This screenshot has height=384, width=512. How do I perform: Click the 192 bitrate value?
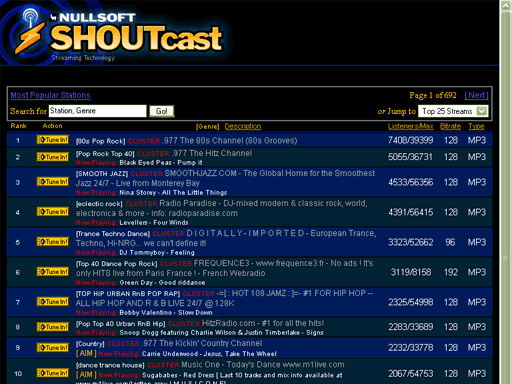[x=451, y=272]
